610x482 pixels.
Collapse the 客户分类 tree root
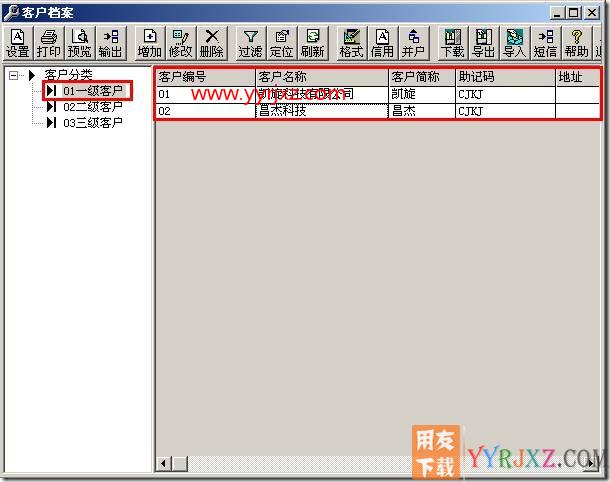tap(14, 75)
